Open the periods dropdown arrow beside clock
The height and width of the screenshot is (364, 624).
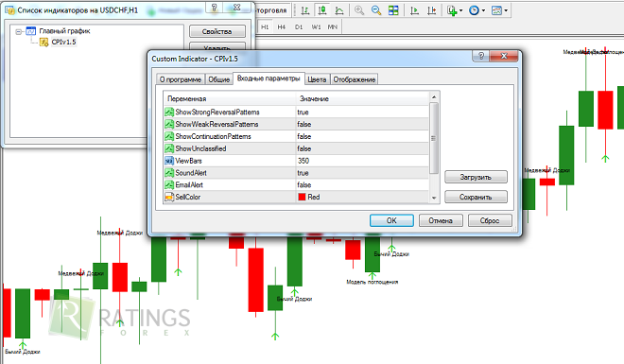tap(483, 10)
